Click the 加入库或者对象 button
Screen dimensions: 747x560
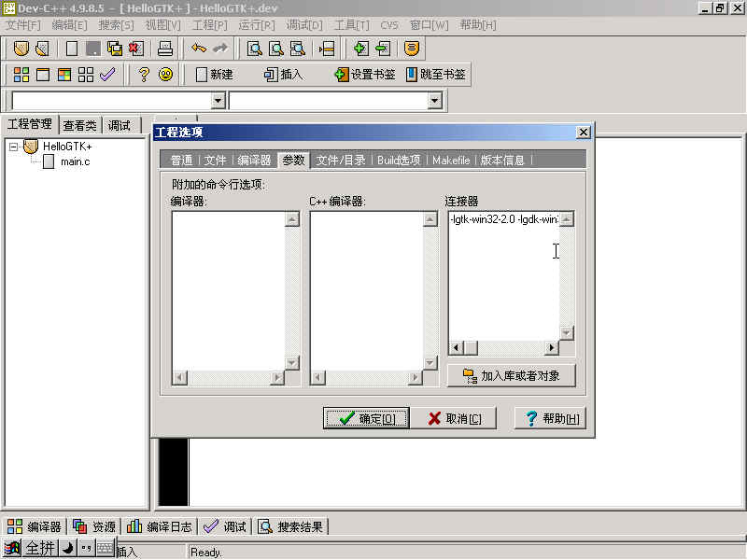pyautogui.click(x=511, y=375)
